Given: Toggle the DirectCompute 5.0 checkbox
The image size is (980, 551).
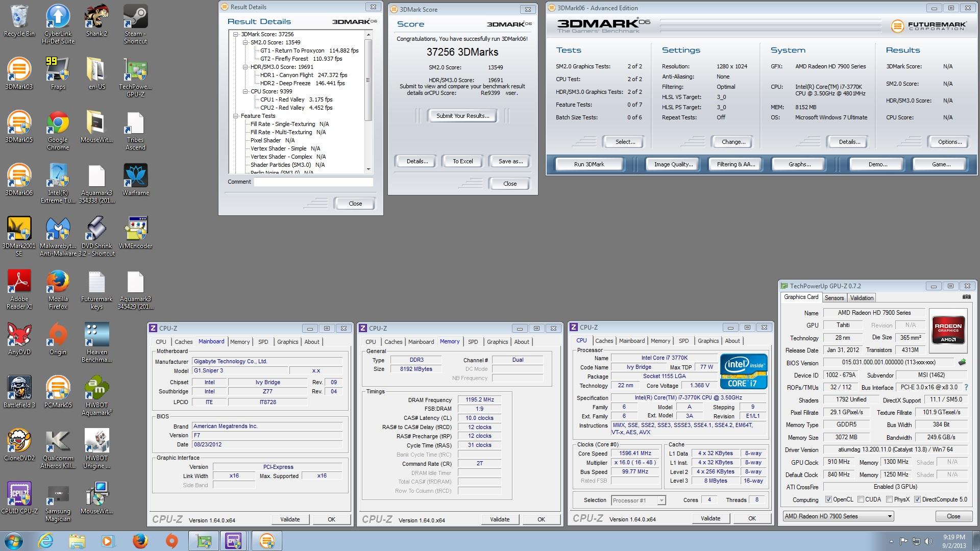Looking at the screenshot, I should (917, 499).
